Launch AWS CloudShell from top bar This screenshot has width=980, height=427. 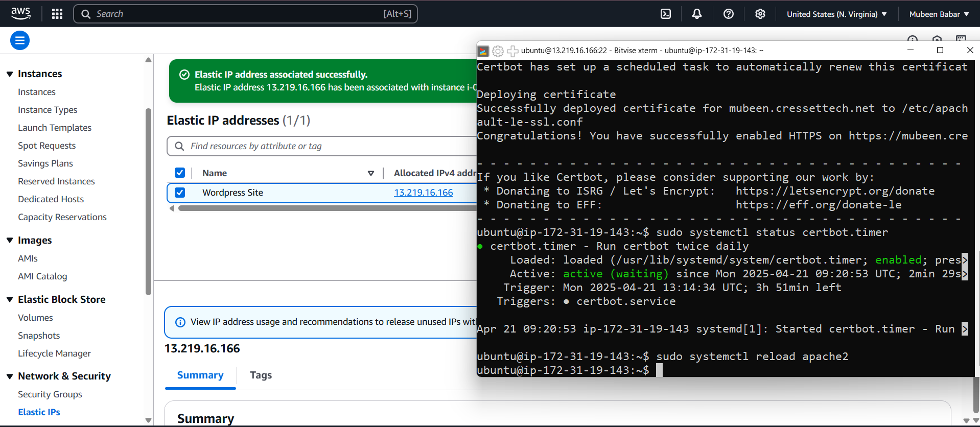pyautogui.click(x=666, y=14)
